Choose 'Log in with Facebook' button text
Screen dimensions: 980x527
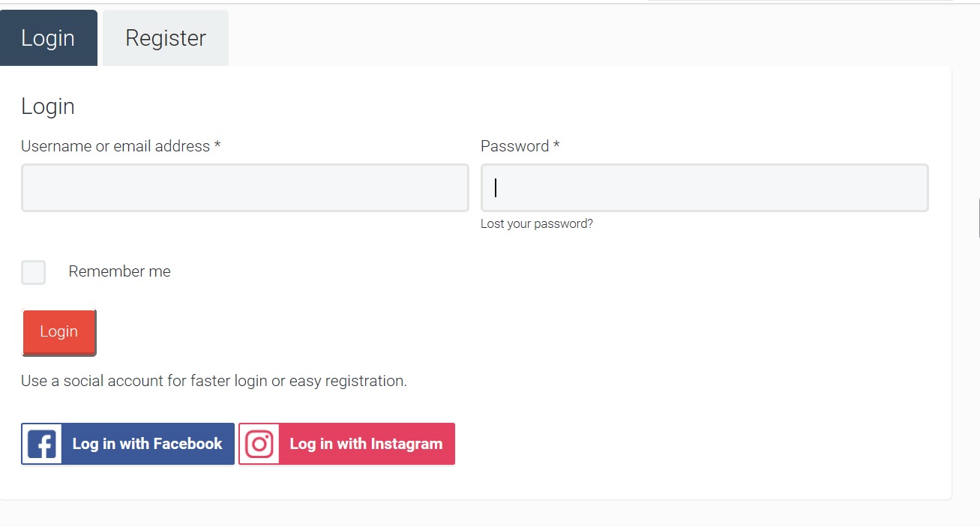(x=147, y=444)
